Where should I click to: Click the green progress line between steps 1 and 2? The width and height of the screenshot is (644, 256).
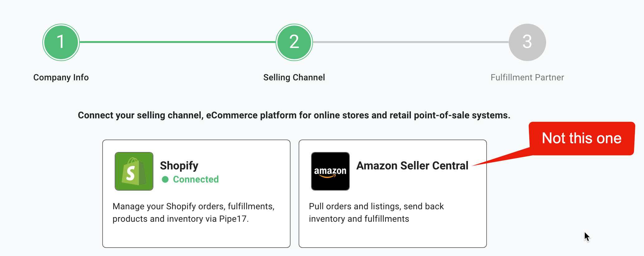[178, 42]
